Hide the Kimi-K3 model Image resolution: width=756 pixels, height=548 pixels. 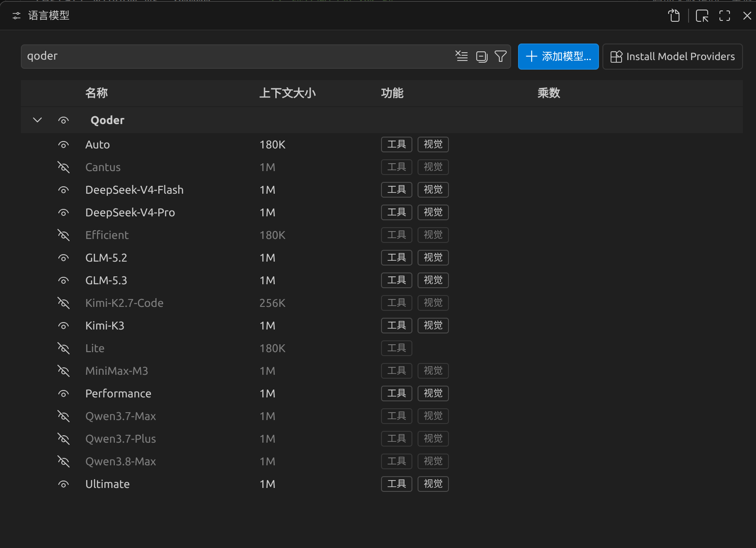(64, 326)
